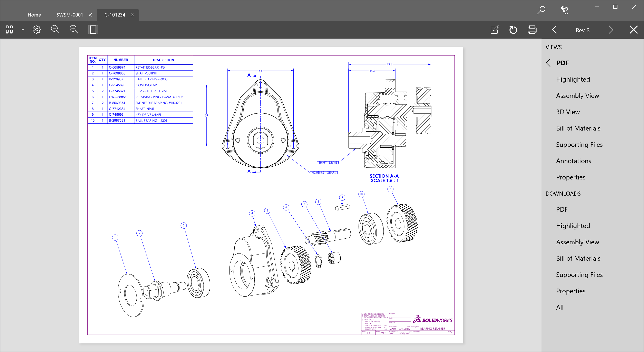Click balloon number 3
Screen dimensions: 644x352
click(184, 225)
